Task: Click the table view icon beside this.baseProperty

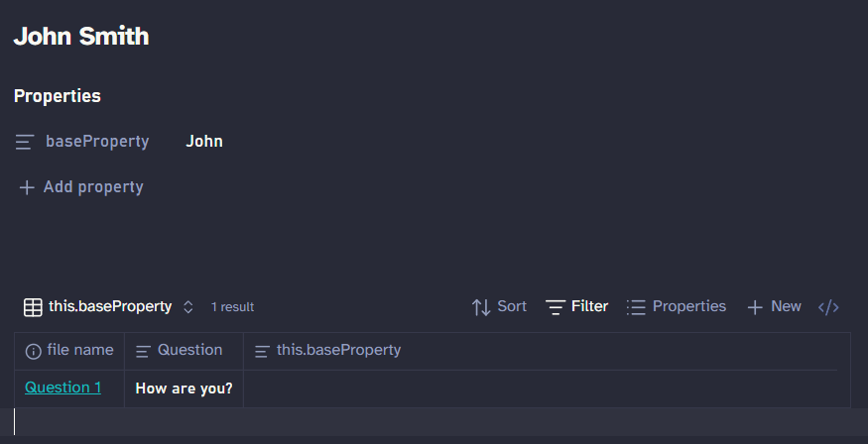Action: point(33,307)
